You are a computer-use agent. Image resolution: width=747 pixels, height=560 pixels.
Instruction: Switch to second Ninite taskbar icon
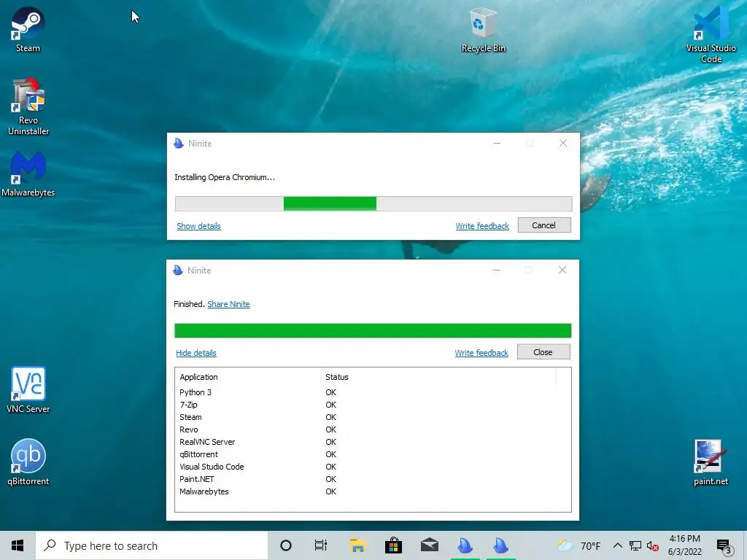(500, 545)
